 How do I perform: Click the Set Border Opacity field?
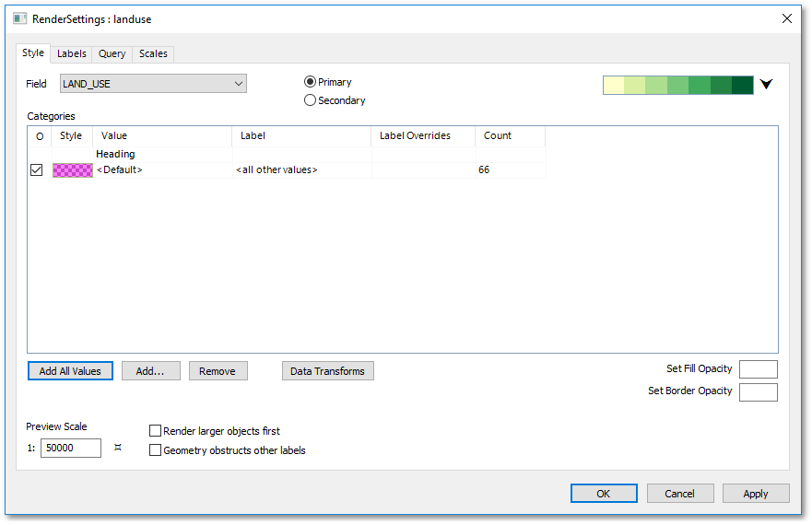coord(759,392)
